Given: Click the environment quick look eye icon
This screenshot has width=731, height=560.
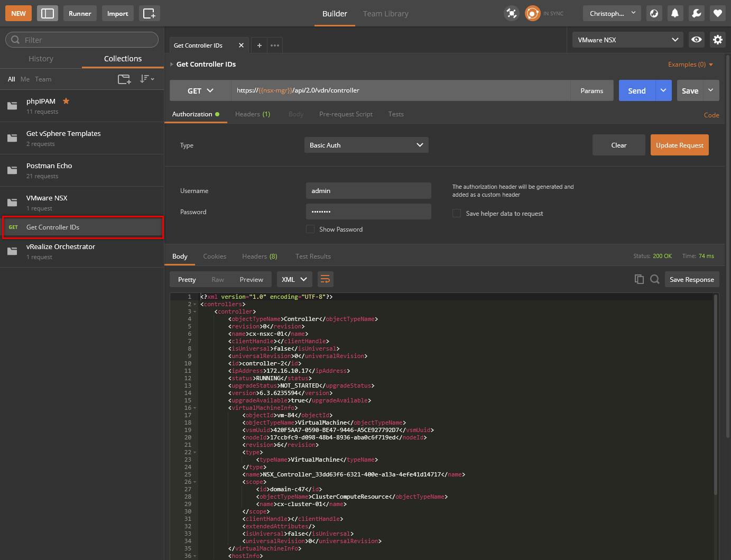Looking at the screenshot, I should [697, 40].
